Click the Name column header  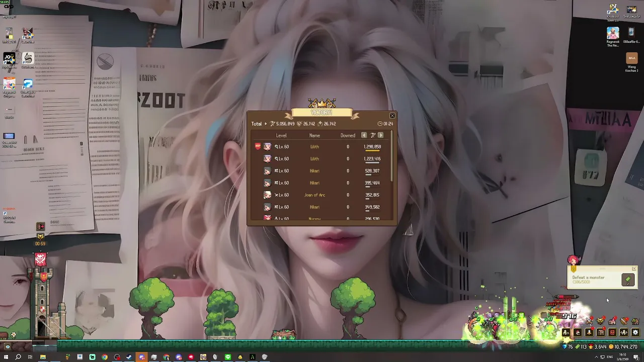pyautogui.click(x=314, y=135)
